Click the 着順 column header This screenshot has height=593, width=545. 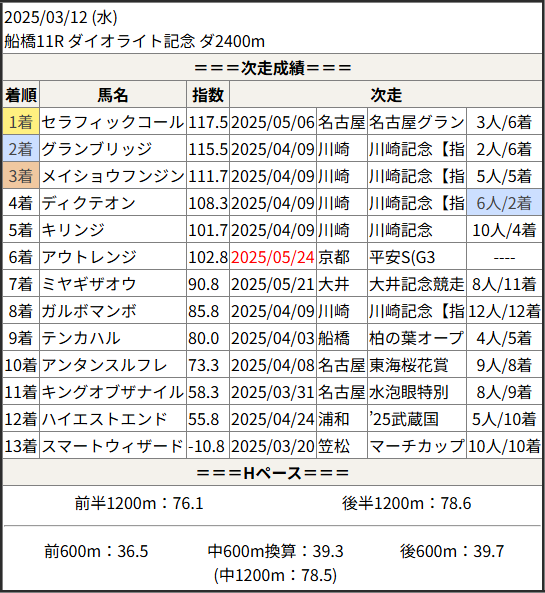tap(21, 95)
